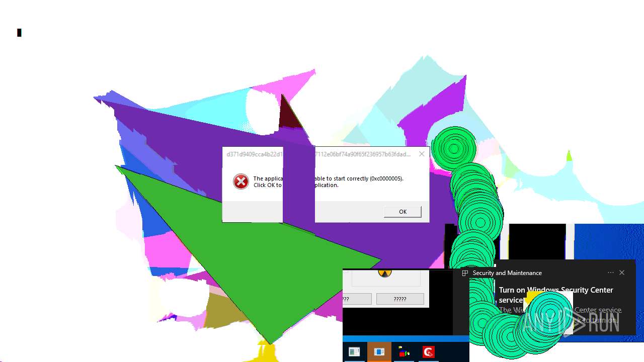Dismiss the Security and Maintenance notification
Screen dimensions: 644x362
(622, 273)
